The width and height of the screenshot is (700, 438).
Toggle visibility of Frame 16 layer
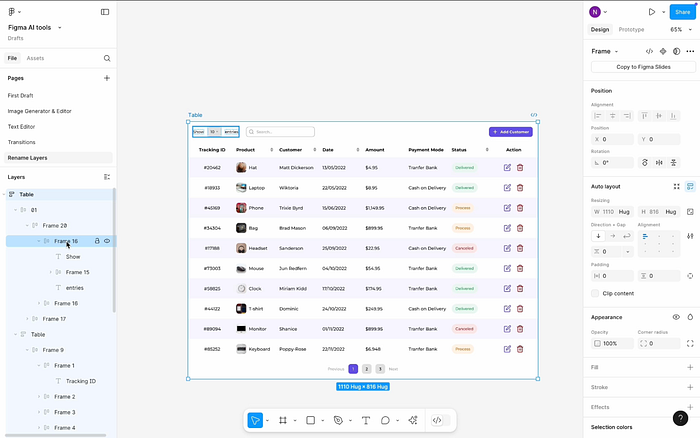(106, 241)
